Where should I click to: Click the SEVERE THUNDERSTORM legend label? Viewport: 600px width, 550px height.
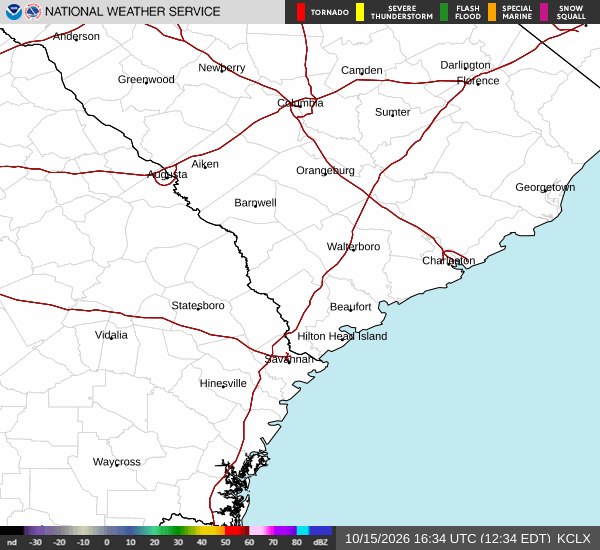pos(402,12)
